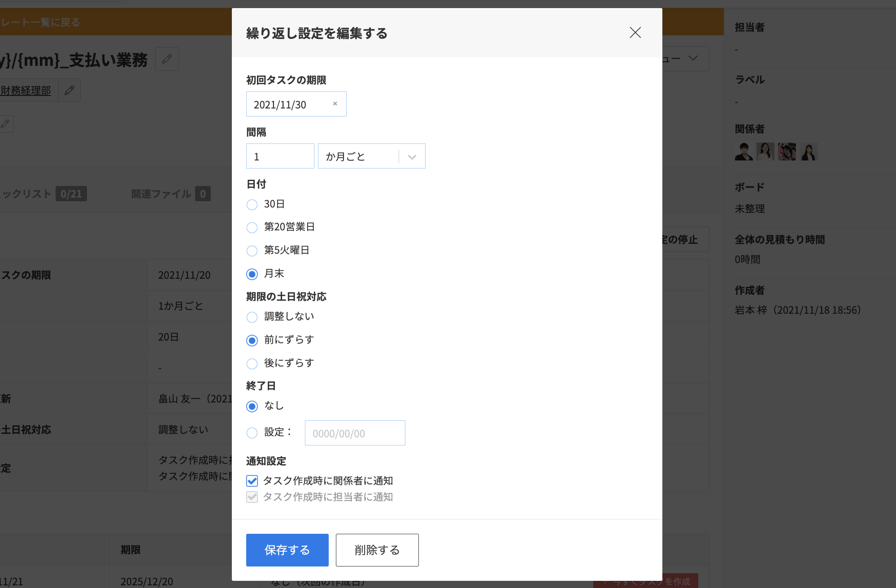896x588 pixels.
Task: Clear the first task deadline date
Action: (335, 104)
